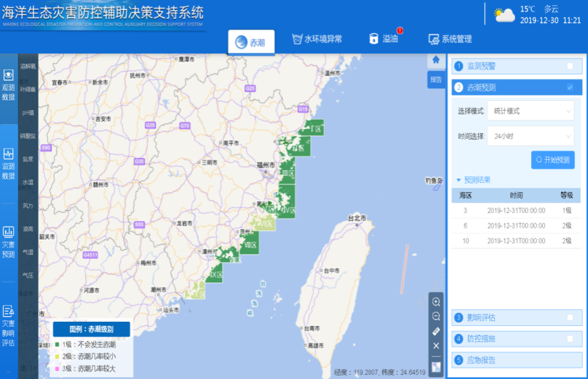
Task: Click the 开始预测 button
Action: tap(553, 160)
